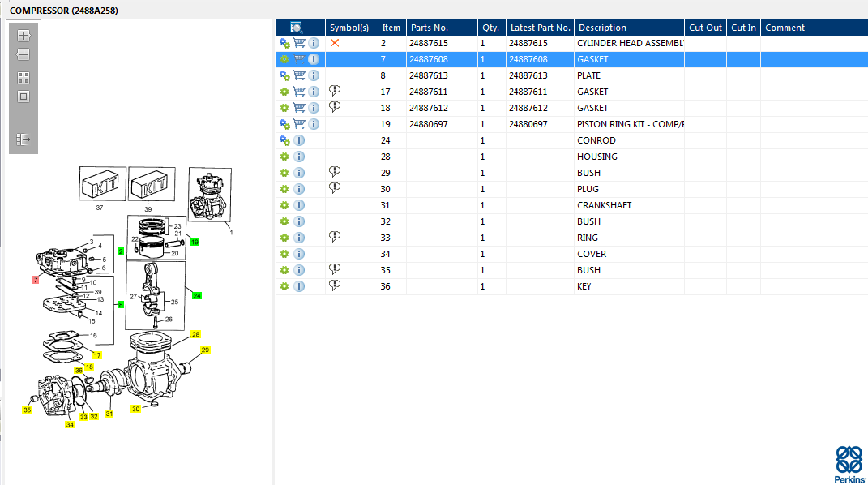Click yellow callout 35 on diagram
The width and height of the screenshot is (868, 485).
pos(27,410)
